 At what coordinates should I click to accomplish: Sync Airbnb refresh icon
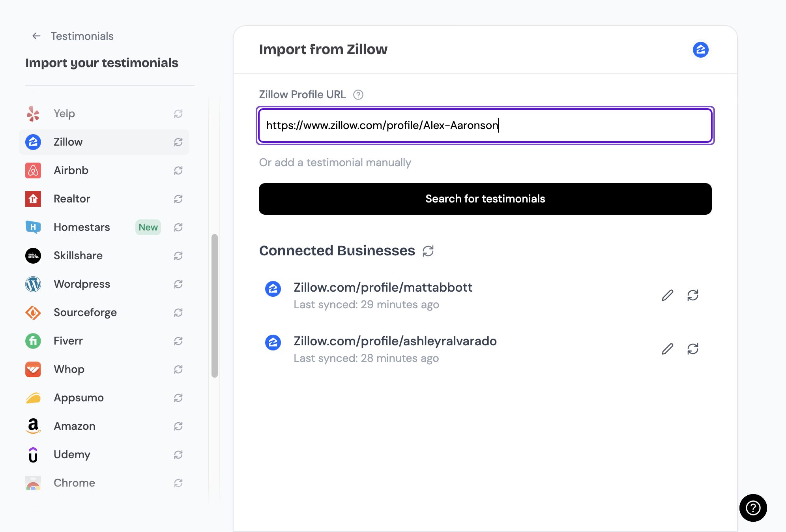[x=178, y=170]
